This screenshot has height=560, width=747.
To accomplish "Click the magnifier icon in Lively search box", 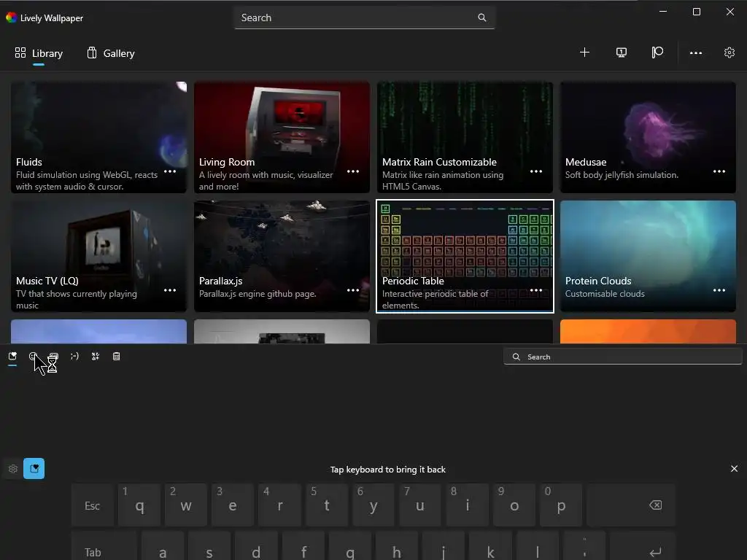I will click(482, 17).
